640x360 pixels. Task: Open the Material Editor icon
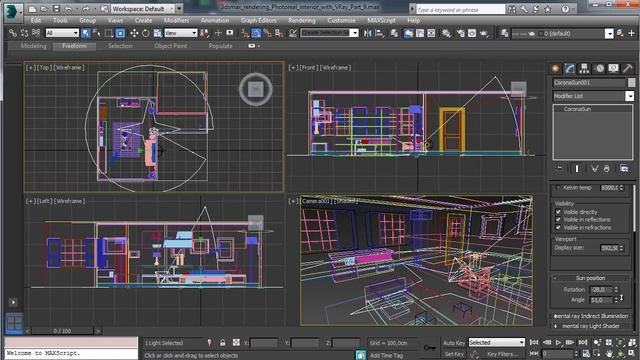point(446,33)
